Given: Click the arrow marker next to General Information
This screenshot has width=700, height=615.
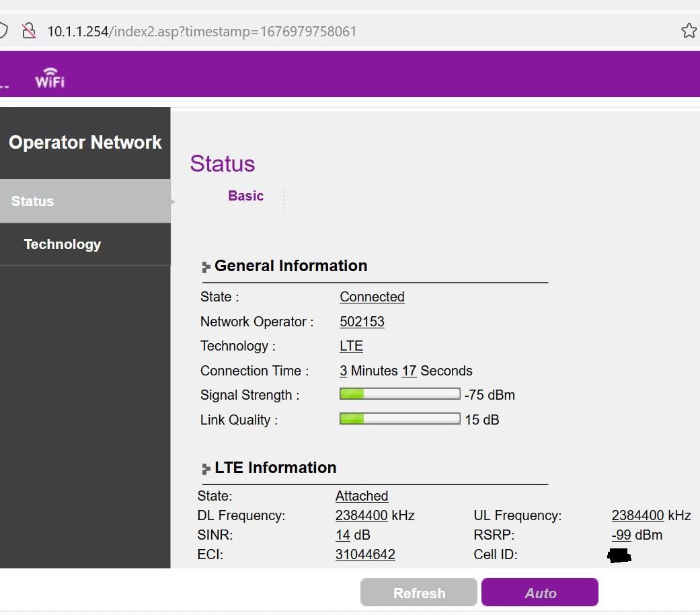Looking at the screenshot, I should tap(205, 266).
